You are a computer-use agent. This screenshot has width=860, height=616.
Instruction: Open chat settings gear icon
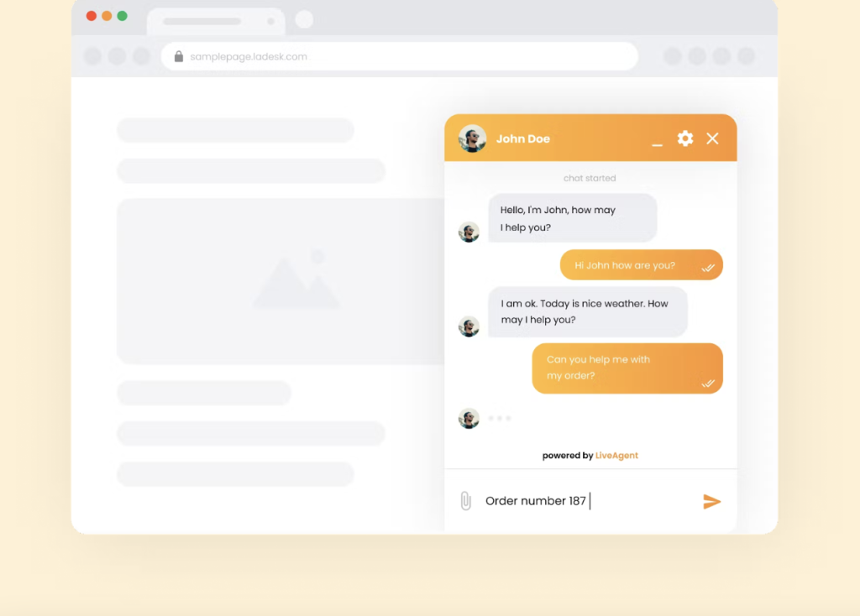tap(685, 138)
